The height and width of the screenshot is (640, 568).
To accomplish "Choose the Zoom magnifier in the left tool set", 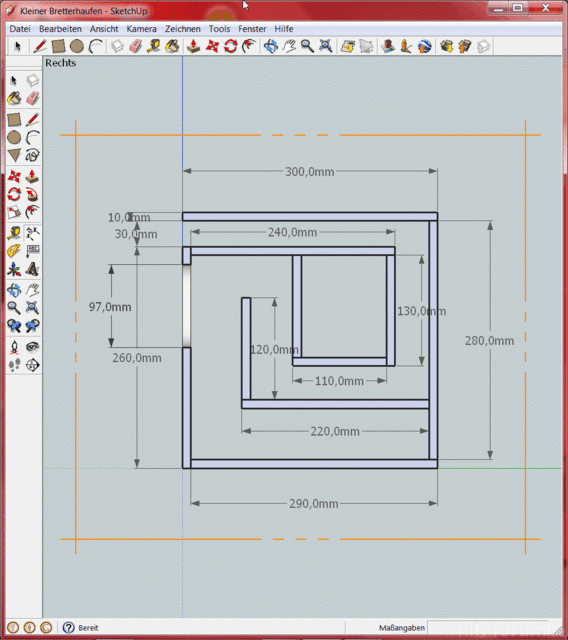I will click(14, 307).
